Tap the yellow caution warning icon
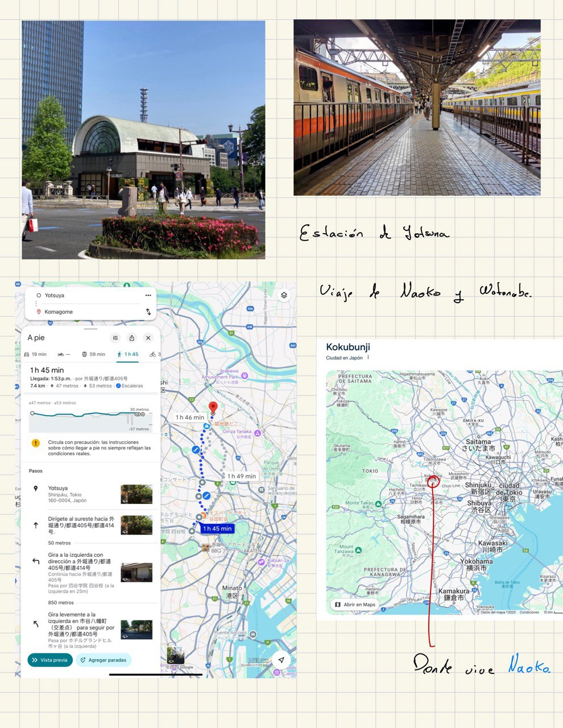563x728 pixels. (x=36, y=443)
